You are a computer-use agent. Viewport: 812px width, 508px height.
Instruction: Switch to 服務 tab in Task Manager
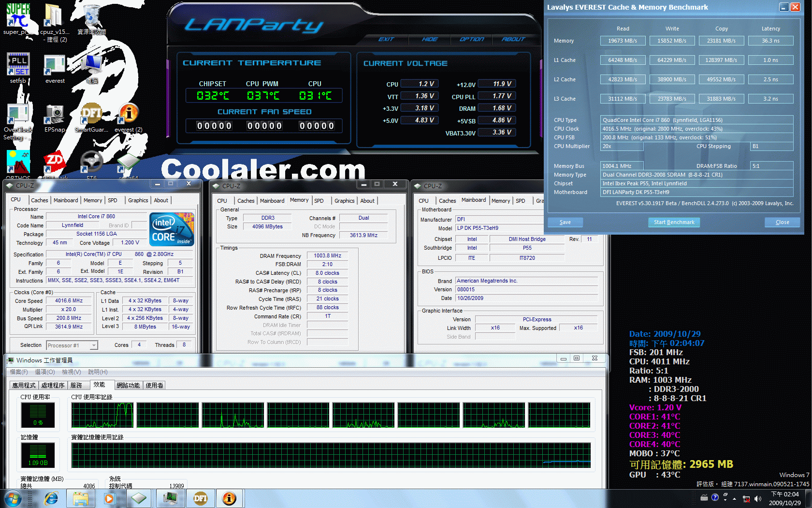click(78, 386)
